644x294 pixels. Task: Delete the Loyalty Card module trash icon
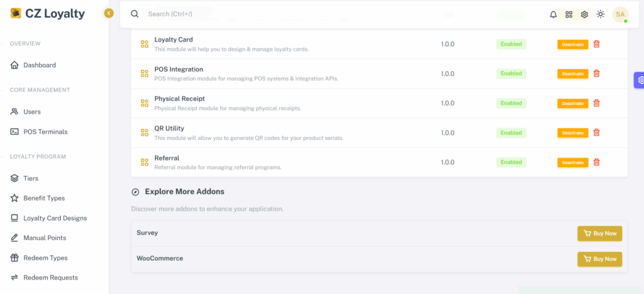point(597,44)
